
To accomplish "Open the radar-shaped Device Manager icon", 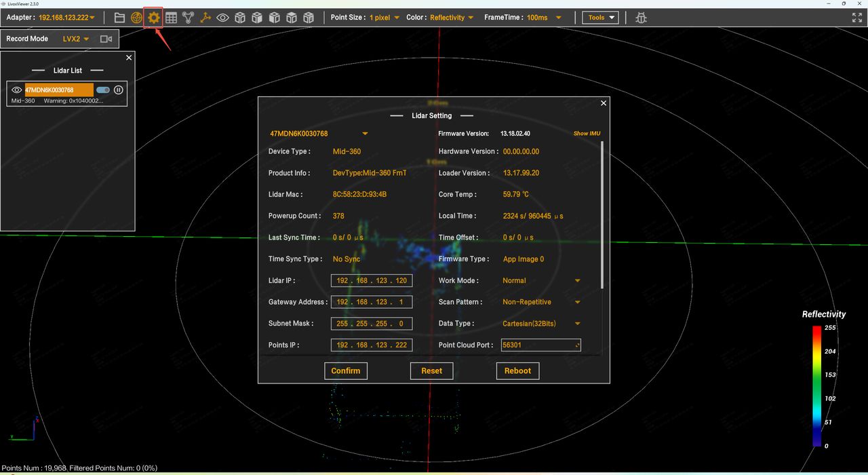I will click(136, 18).
